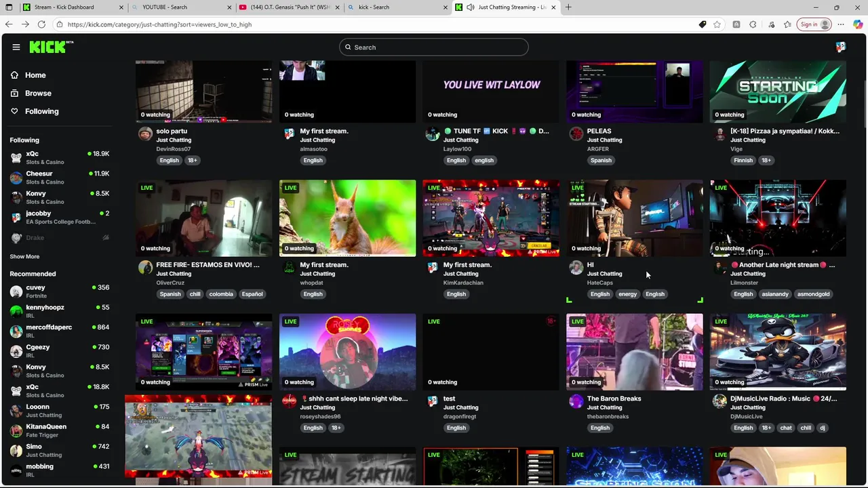Open thebaronbreaks channel avatar
The height and width of the screenshot is (488, 868).
(x=576, y=401)
